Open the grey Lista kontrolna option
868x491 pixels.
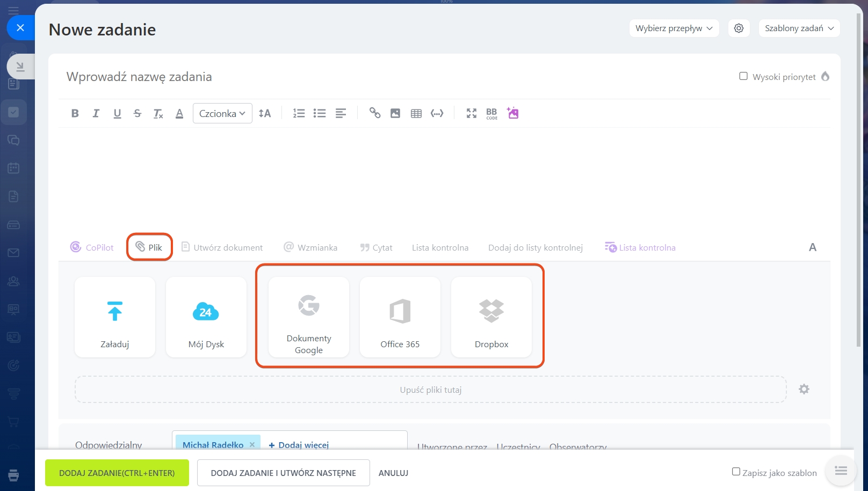[440, 247]
